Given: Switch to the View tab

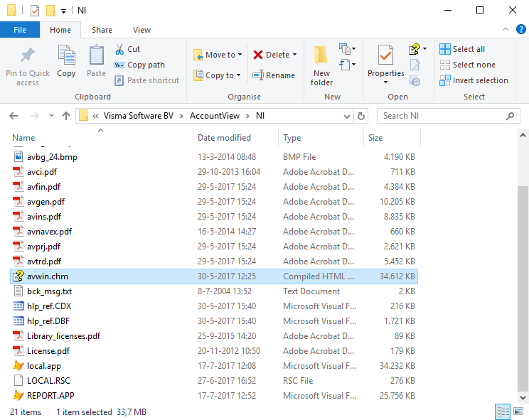Looking at the screenshot, I should [141, 30].
